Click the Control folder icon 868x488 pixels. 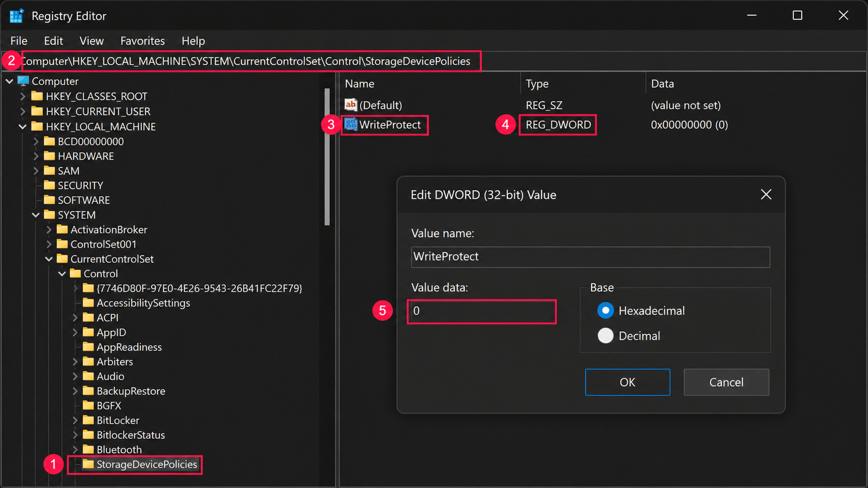(75, 273)
